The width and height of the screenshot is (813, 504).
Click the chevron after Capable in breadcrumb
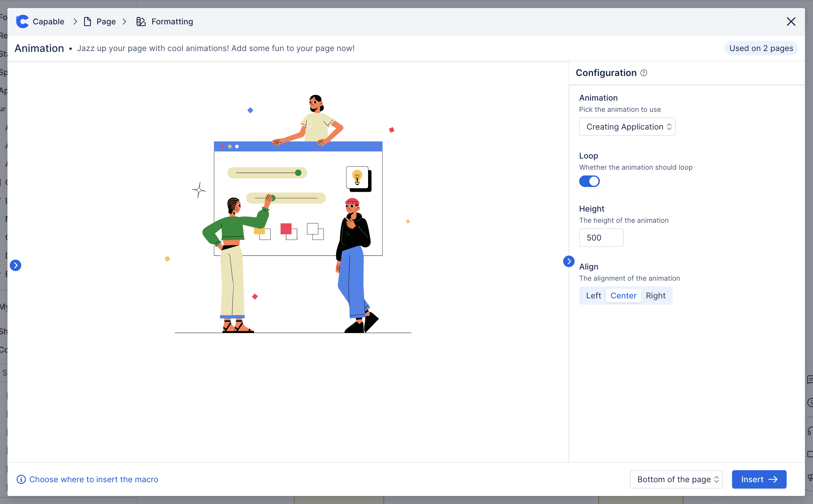click(75, 22)
